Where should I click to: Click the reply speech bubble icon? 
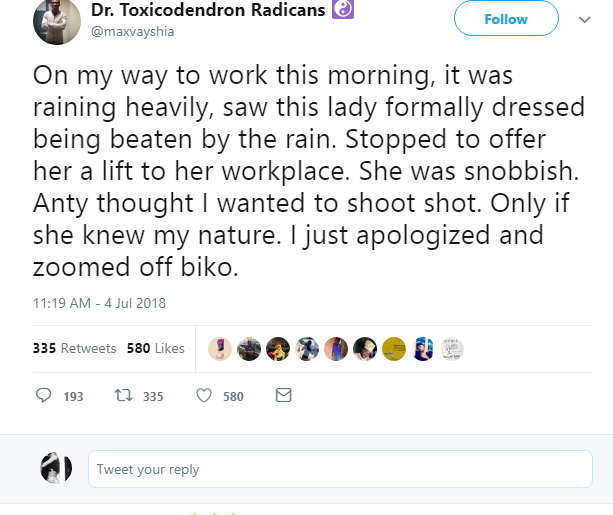click(x=43, y=396)
